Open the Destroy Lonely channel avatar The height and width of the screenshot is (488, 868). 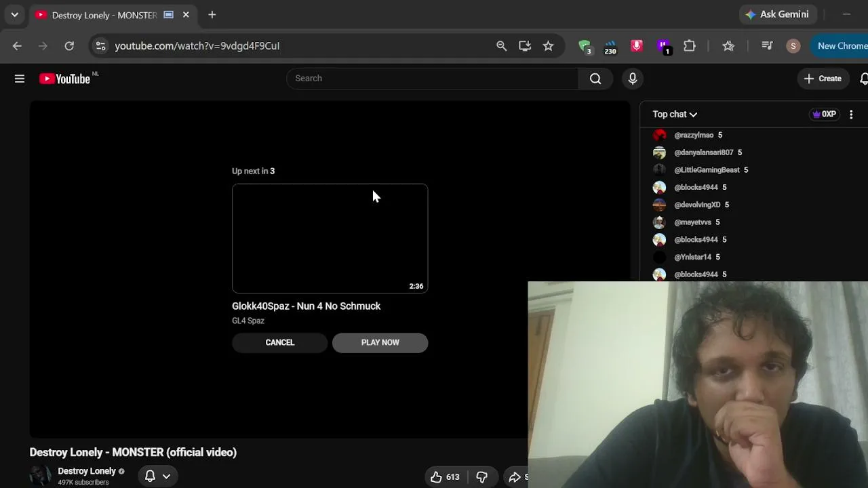tap(41, 476)
